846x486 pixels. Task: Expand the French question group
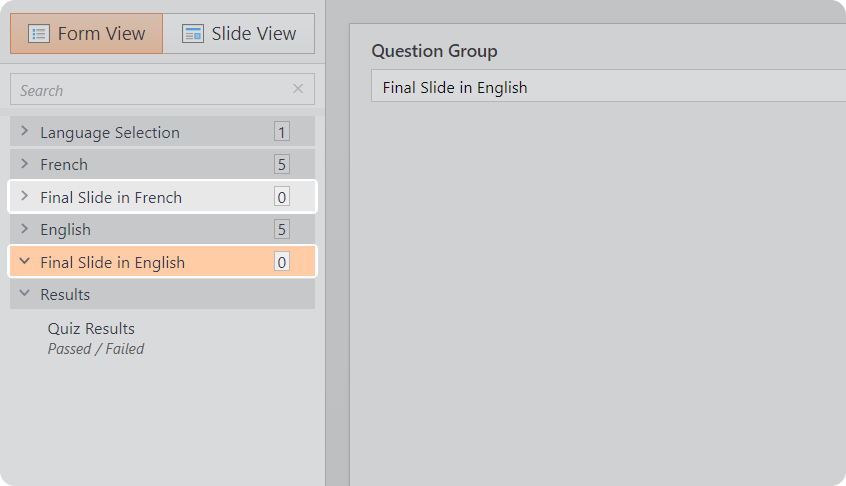click(x=25, y=164)
